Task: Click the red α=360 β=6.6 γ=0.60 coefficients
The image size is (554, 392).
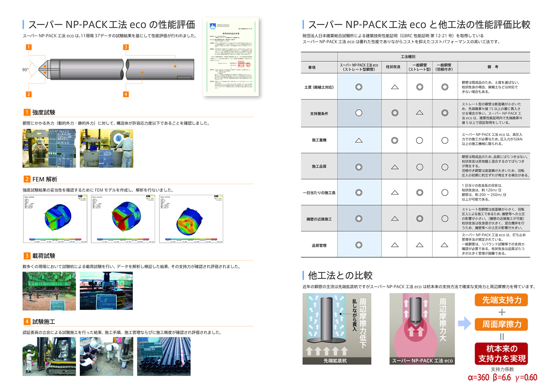Action: 502,377
